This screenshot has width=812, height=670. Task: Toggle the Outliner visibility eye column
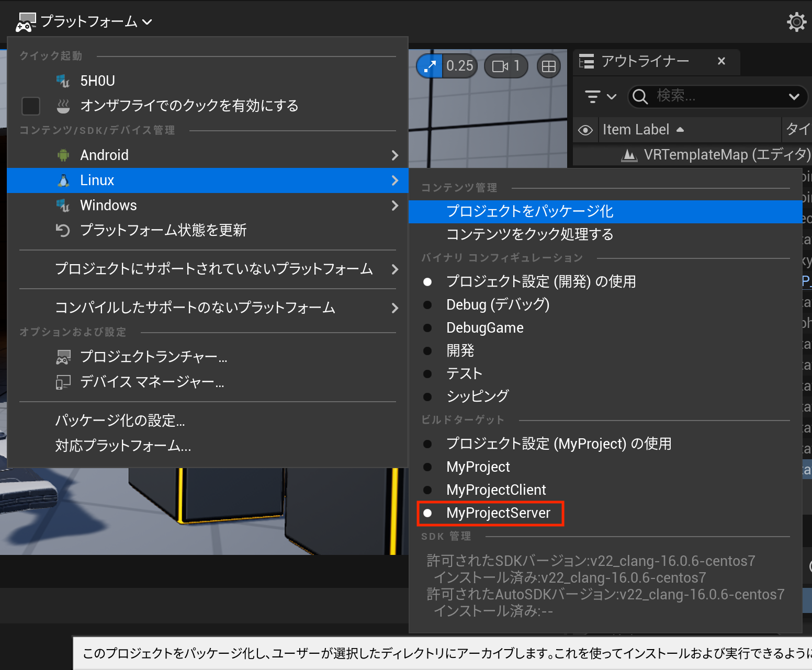coord(585,130)
